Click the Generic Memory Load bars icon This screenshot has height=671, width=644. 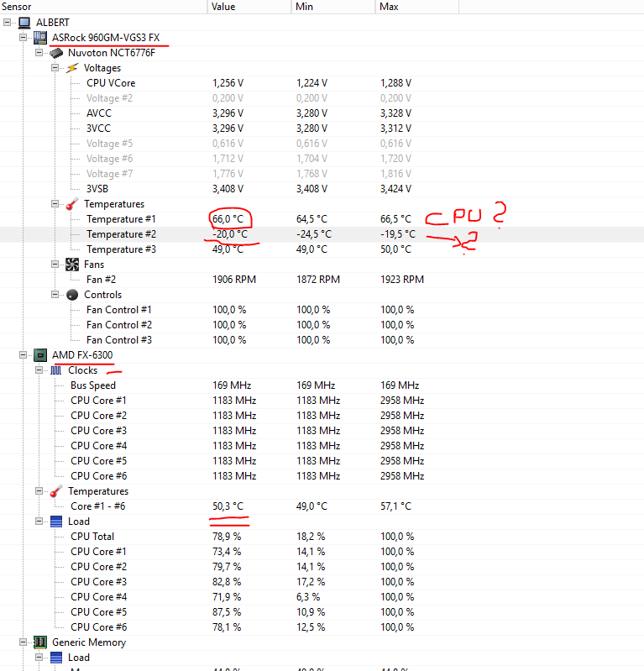point(56,658)
